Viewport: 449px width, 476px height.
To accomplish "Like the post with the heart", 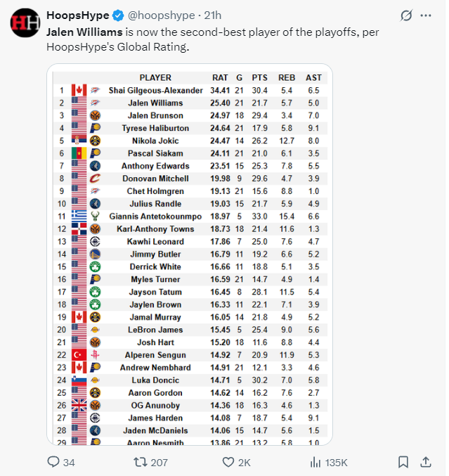I will point(228,462).
